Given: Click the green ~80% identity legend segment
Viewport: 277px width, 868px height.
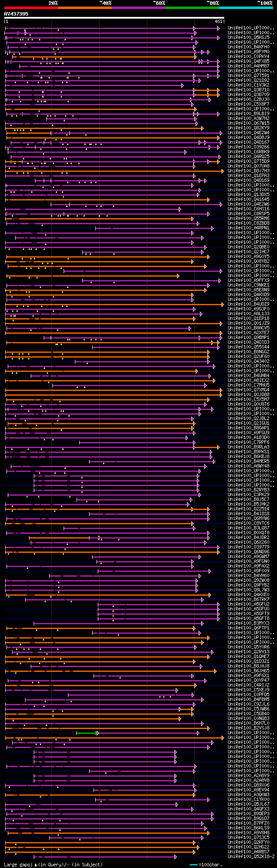Looking at the screenshot, I should (x=192, y=7).
